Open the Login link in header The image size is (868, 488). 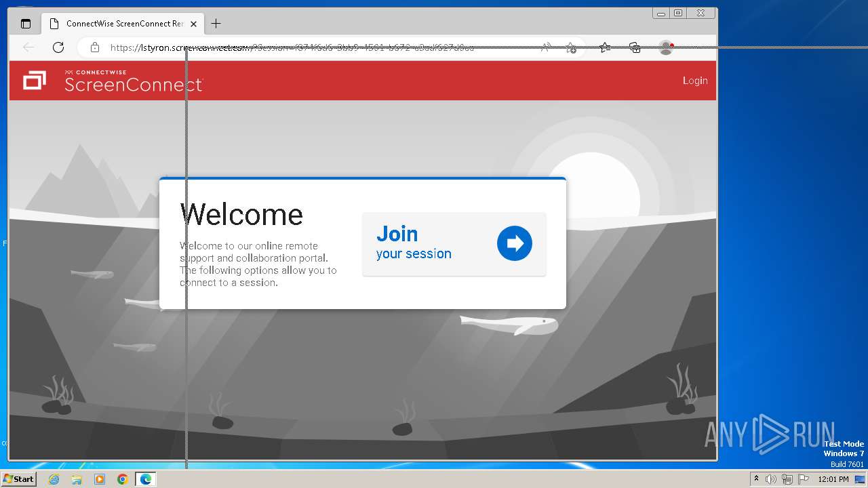coord(695,81)
